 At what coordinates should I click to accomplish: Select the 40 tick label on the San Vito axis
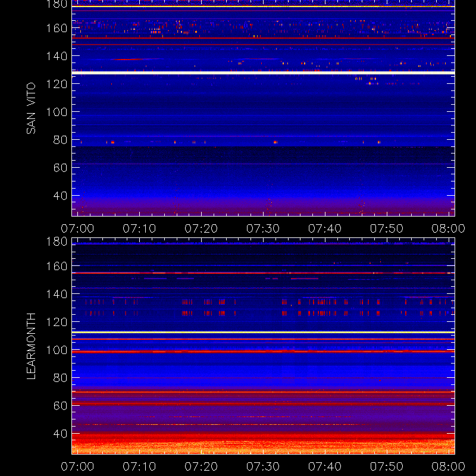pos(60,196)
